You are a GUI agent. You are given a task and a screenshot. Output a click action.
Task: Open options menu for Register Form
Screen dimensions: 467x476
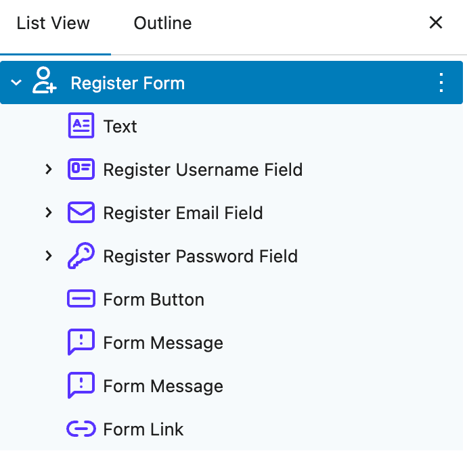(x=441, y=83)
